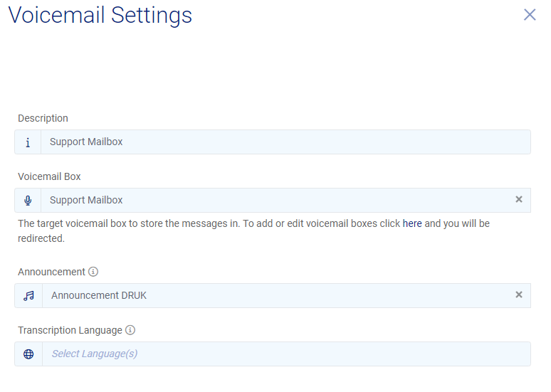The width and height of the screenshot is (551, 392).
Task: Click the Transcription Language label text
Action: (70, 330)
